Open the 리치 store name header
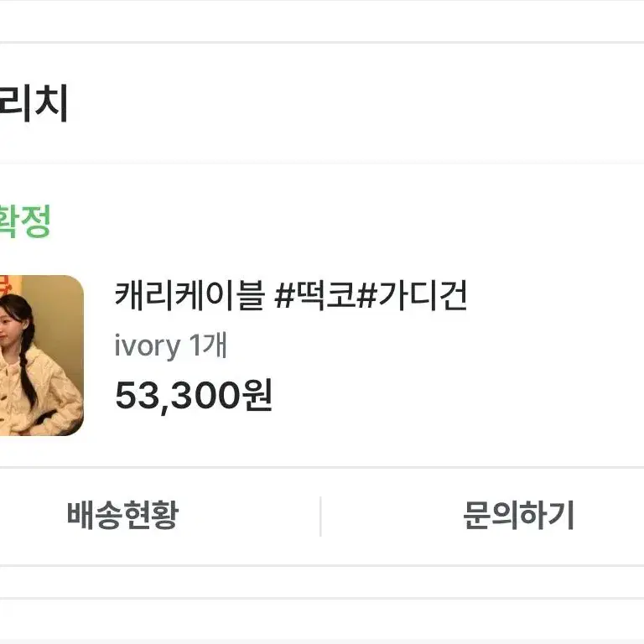The height and width of the screenshot is (644, 644). pos(34,102)
